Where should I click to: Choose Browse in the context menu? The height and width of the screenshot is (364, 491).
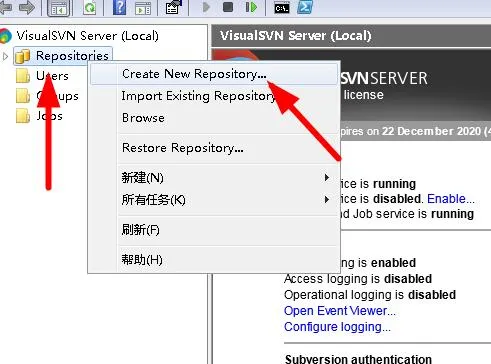[214, 118]
